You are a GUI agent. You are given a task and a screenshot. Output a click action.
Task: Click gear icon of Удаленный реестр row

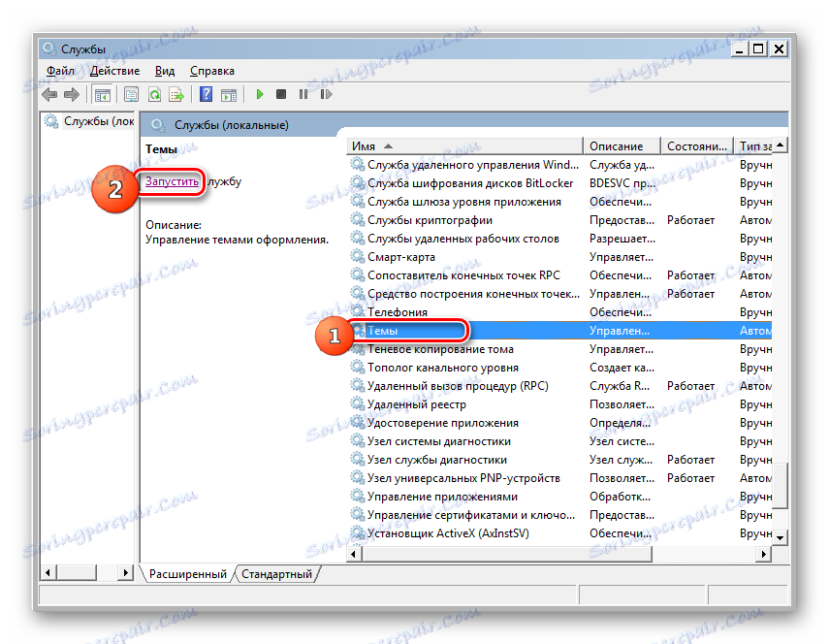tap(358, 403)
